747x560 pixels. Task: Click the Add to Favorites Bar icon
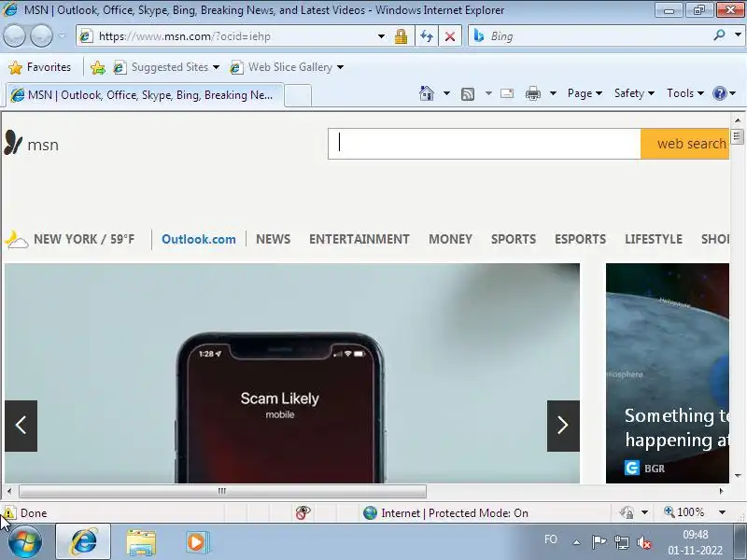tap(98, 67)
